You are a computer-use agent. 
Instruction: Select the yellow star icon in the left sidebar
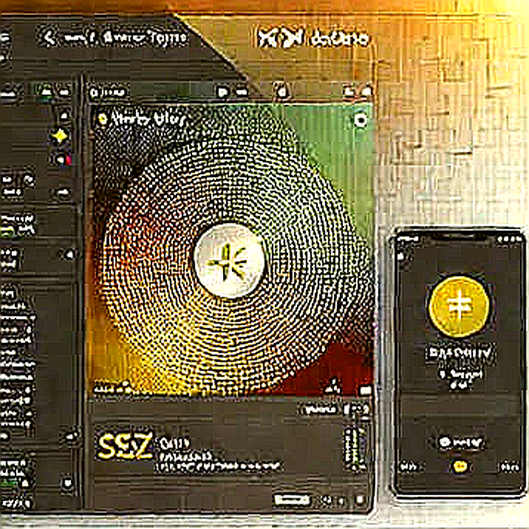pos(60,136)
